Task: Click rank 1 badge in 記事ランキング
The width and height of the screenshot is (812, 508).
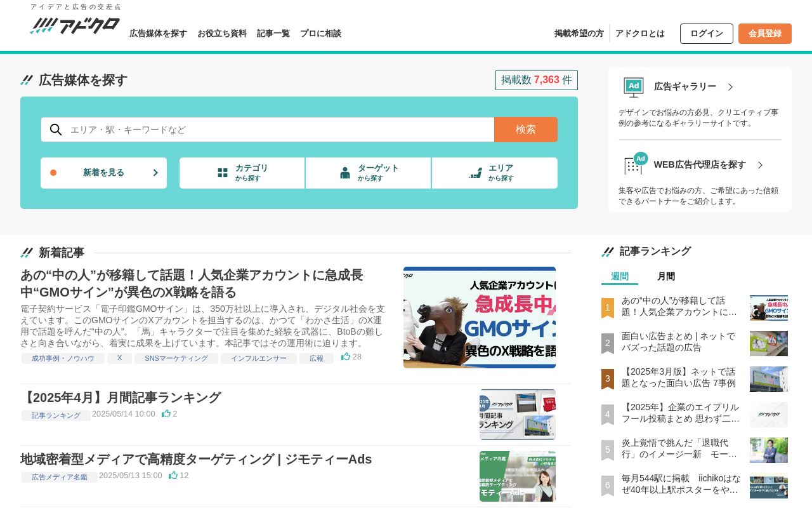Action: point(607,308)
